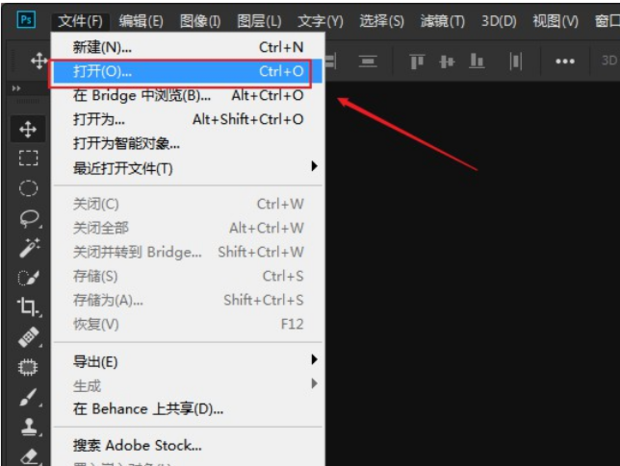This screenshot has height=466, width=620.
Task: Select the Move tool in the left toolbar
Action: [28, 129]
